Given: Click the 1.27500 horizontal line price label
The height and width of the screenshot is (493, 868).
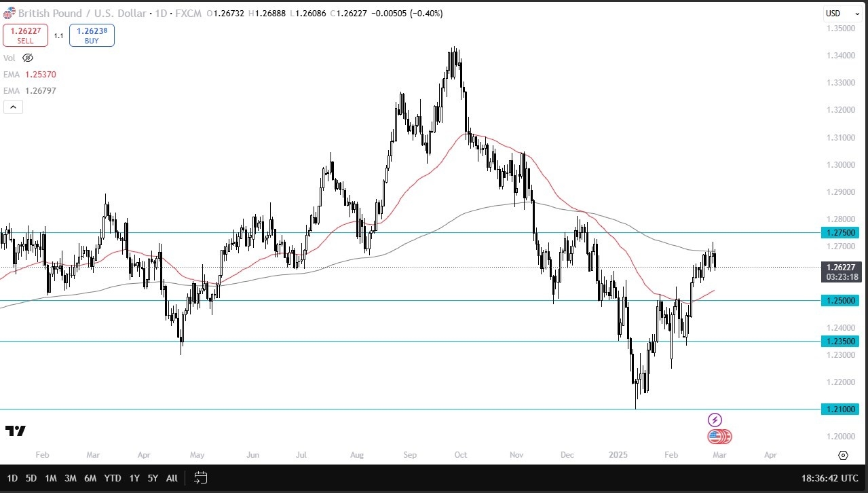Looking at the screenshot, I should (840, 232).
